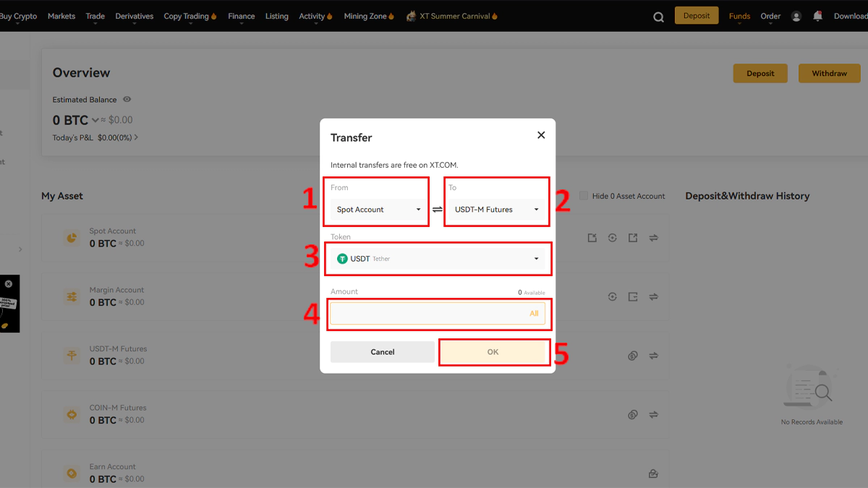
Task: Click the Margin Account sliders icon
Action: pos(72,296)
